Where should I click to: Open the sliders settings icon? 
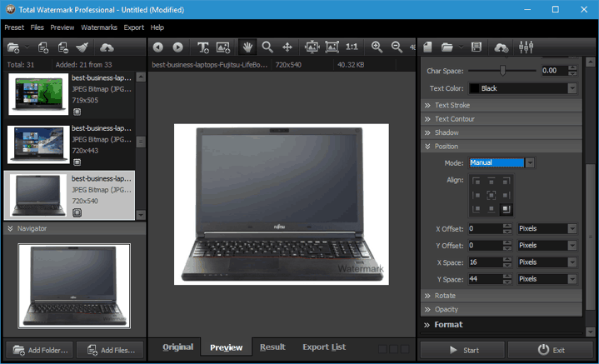526,47
